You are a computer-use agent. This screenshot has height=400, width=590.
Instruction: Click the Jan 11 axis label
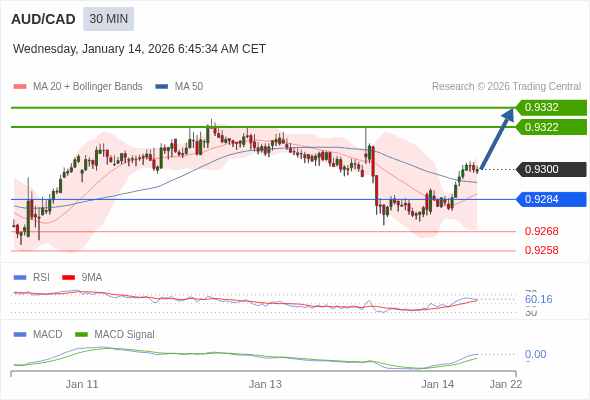pyautogui.click(x=82, y=385)
